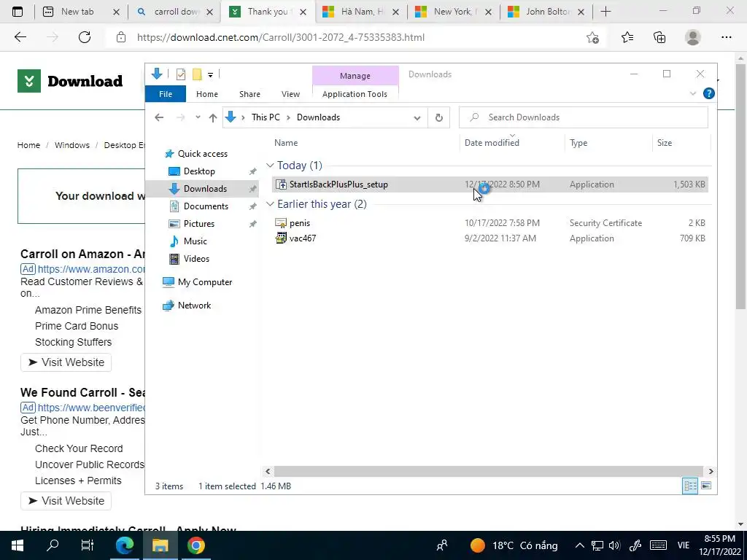Open the Customize Quick Access Toolbar dropdown
747x560 pixels.
point(210,75)
